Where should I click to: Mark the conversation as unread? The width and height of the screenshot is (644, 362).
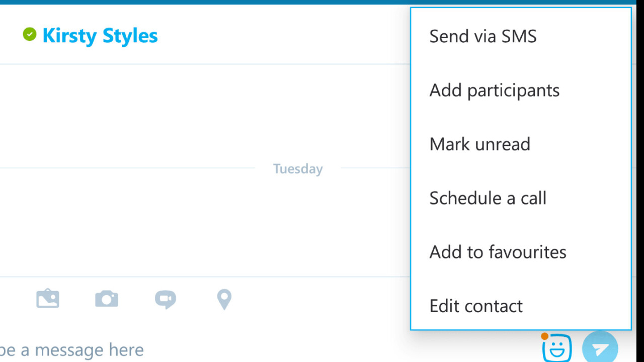479,144
